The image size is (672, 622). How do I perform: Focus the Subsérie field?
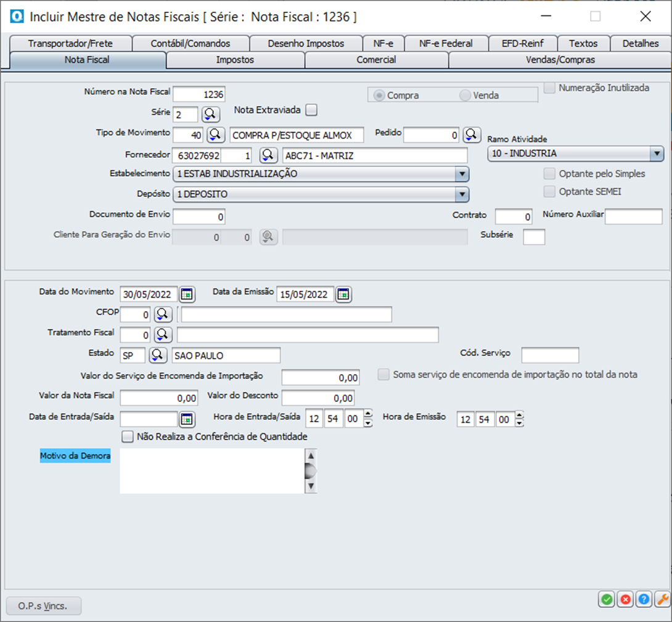[x=534, y=237]
